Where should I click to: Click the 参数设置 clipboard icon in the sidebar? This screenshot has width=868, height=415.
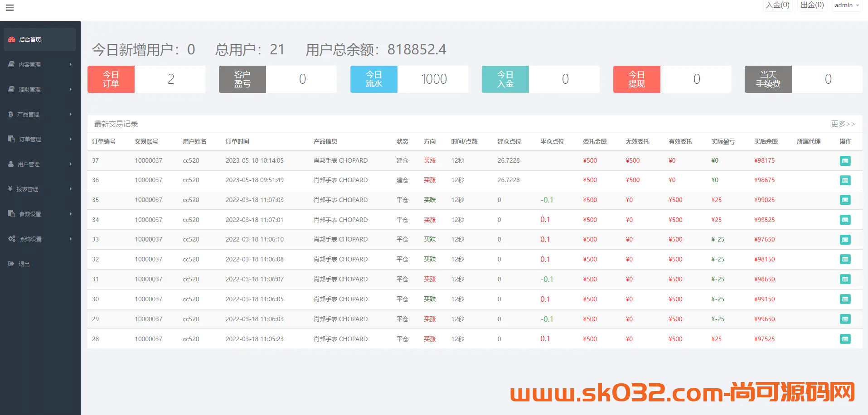tap(11, 214)
